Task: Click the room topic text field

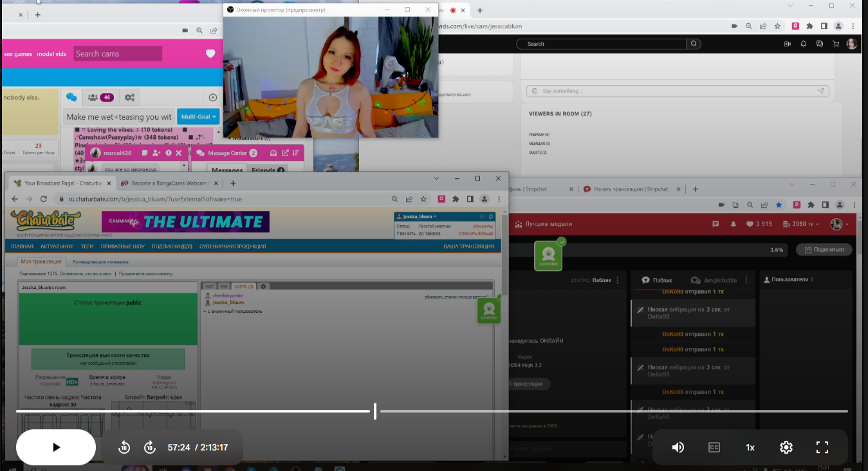Action: (x=119, y=116)
